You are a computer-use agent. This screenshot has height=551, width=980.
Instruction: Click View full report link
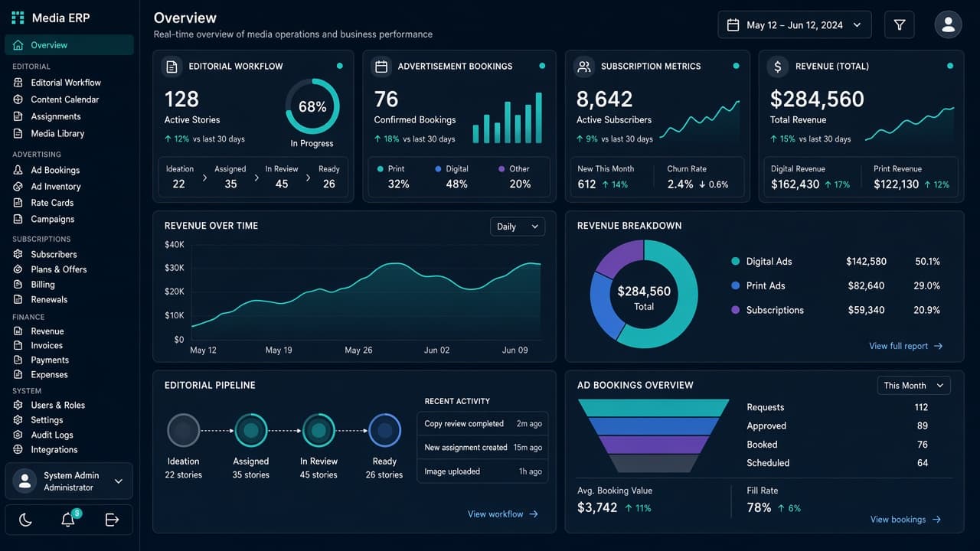coord(906,346)
